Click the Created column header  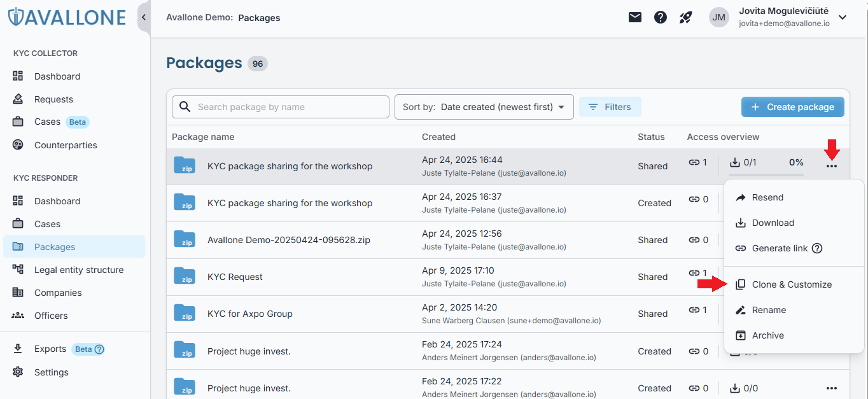[x=438, y=137]
